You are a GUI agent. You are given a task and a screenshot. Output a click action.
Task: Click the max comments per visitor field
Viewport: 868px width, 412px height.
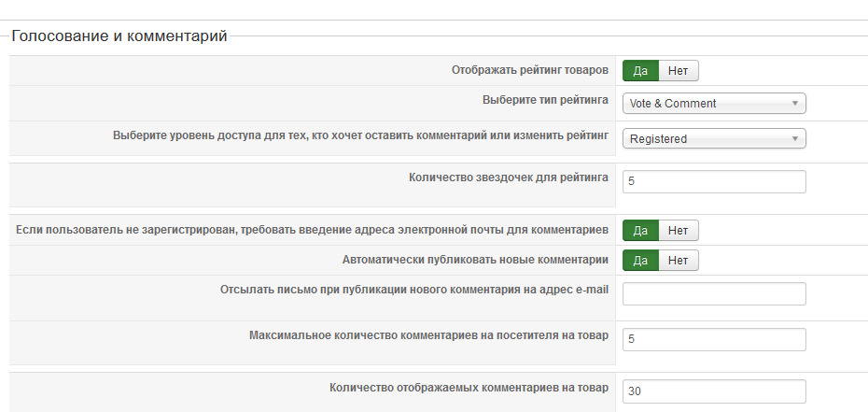(x=714, y=339)
